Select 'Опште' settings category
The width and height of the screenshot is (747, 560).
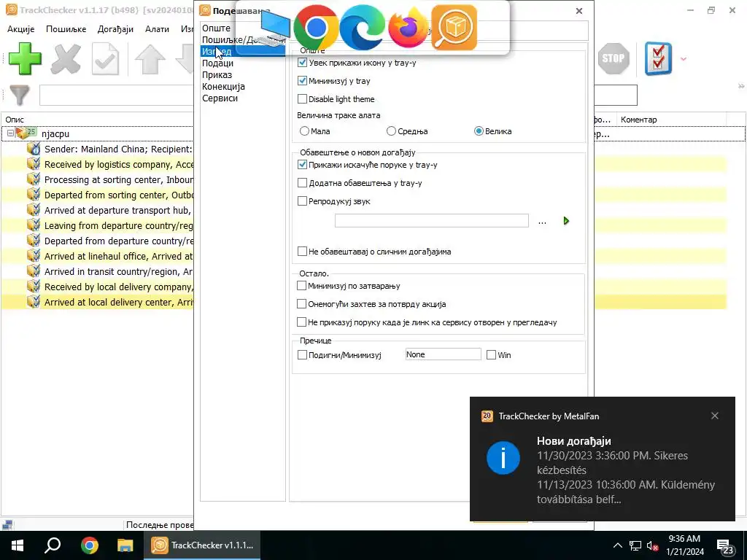coord(216,28)
